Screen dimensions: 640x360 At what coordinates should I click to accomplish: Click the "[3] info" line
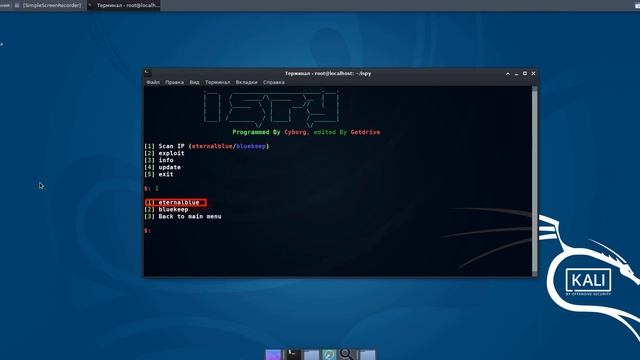point(159,160)
